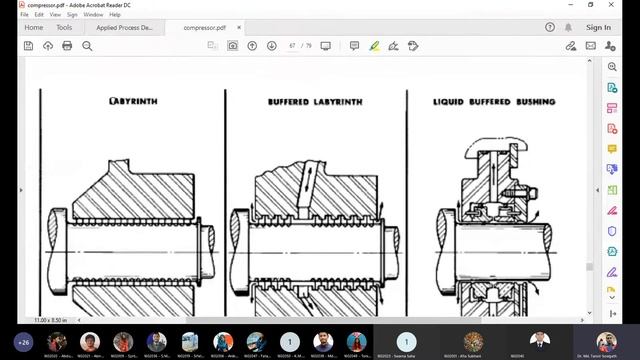Save the PDF with the floppy disk icon
The image size is (640, 360).
(x=28, y=46)
